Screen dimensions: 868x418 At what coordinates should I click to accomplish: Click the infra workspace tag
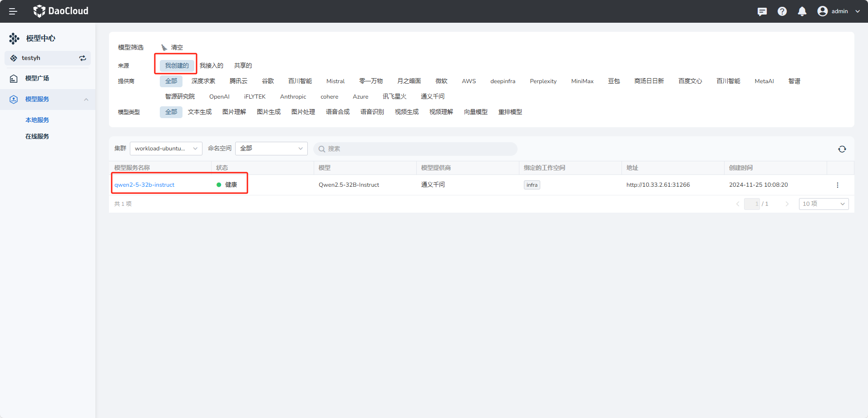point(532,185)
